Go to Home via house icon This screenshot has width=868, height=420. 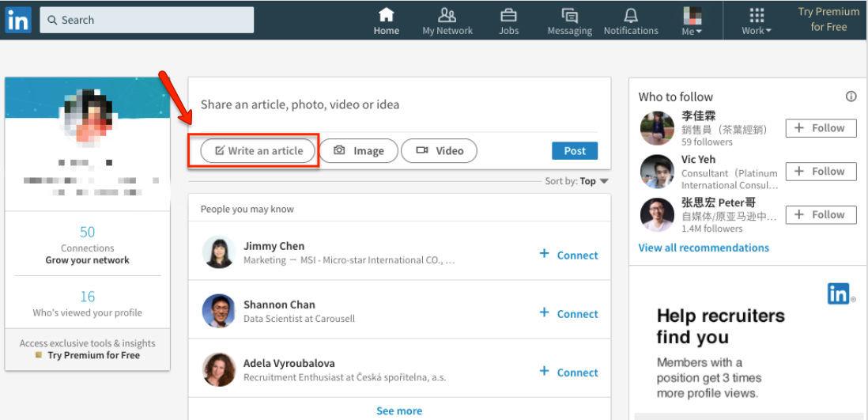(386, 15)
